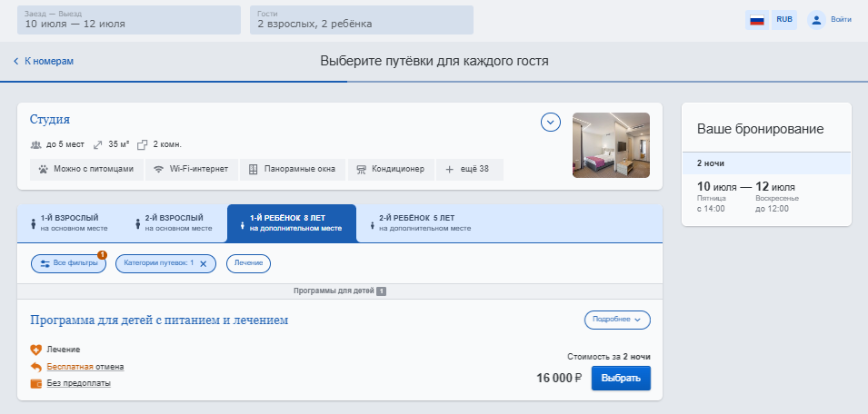868x414 pixels.
Task: Click the Кондиционер amenity tag
Action: [392, 169]
